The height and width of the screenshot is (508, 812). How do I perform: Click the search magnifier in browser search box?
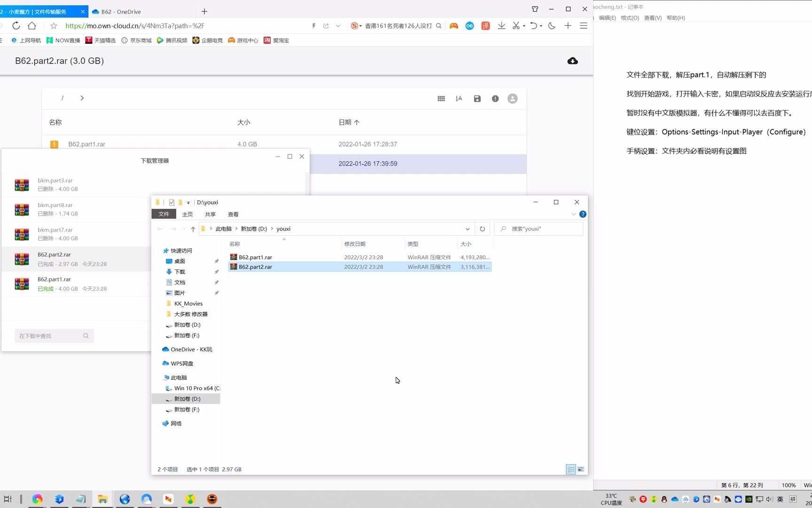(x=438, y=26)
